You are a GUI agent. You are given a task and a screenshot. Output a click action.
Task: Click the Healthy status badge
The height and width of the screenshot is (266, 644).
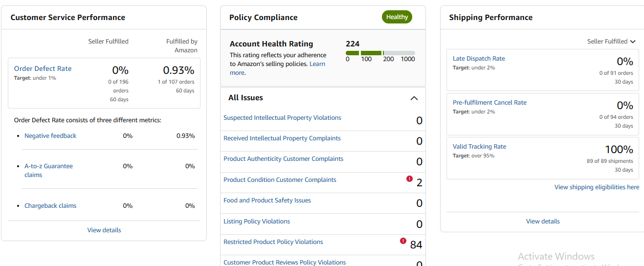tap(397, 17)
